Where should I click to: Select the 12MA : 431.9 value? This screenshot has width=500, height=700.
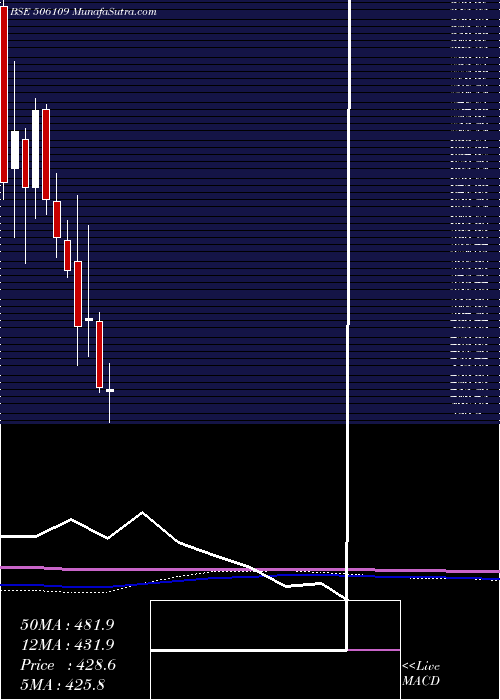click(67, 645)
